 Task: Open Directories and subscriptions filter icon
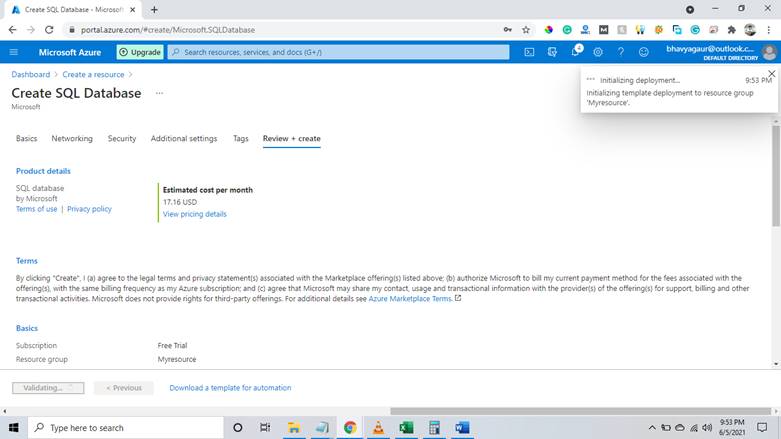pos(552,52)
